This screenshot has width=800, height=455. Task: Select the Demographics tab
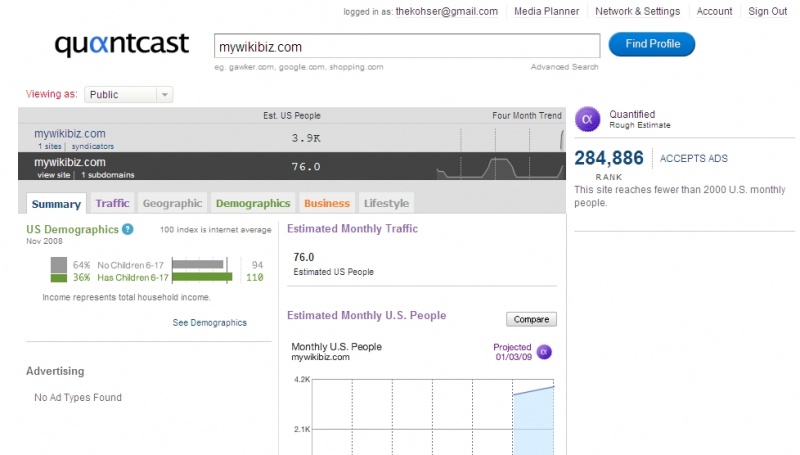tap(252, 203)
